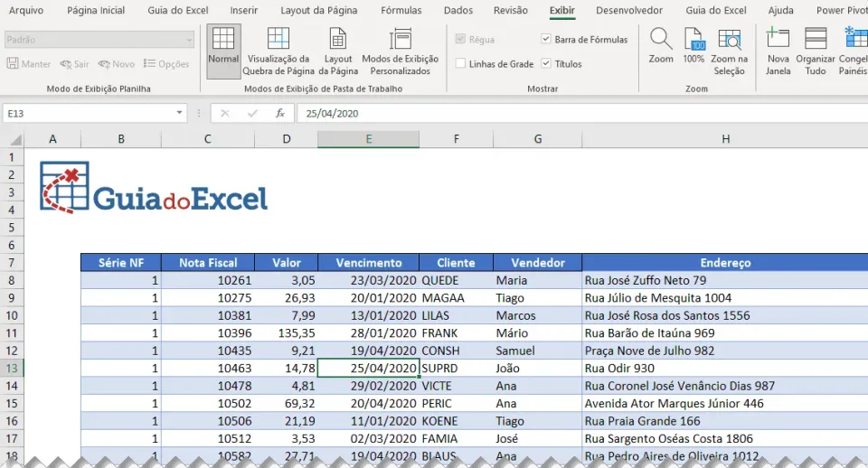Select address Rua Odir 930

click(725, 369)
